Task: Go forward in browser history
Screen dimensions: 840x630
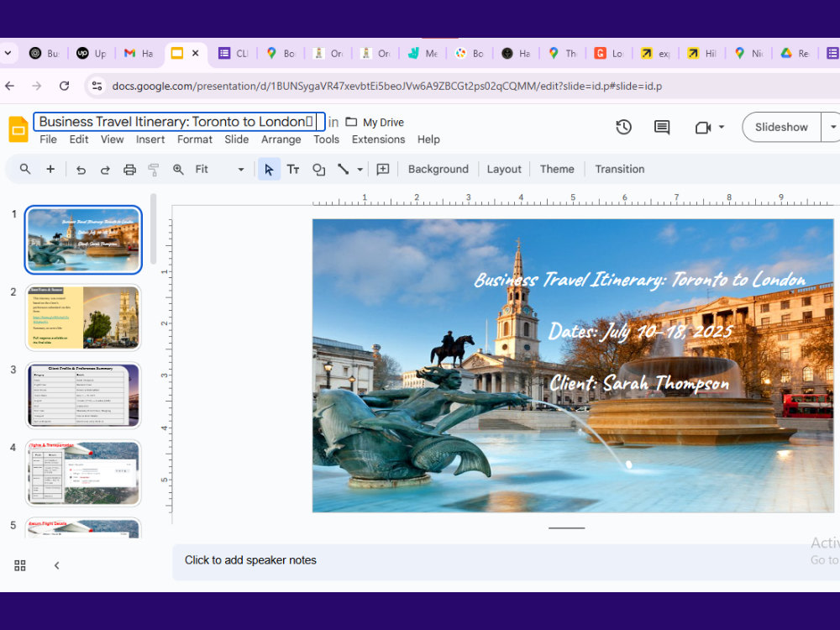Action: pos(36,86)
